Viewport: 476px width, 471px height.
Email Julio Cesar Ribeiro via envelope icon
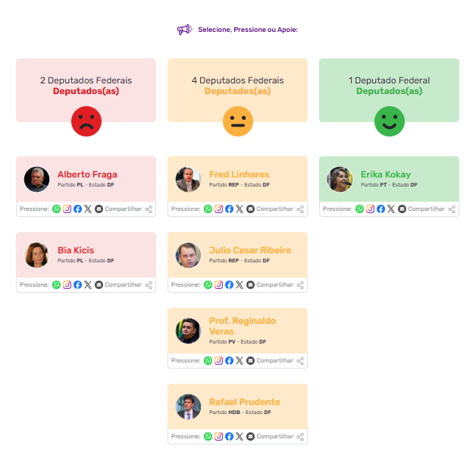250,285
